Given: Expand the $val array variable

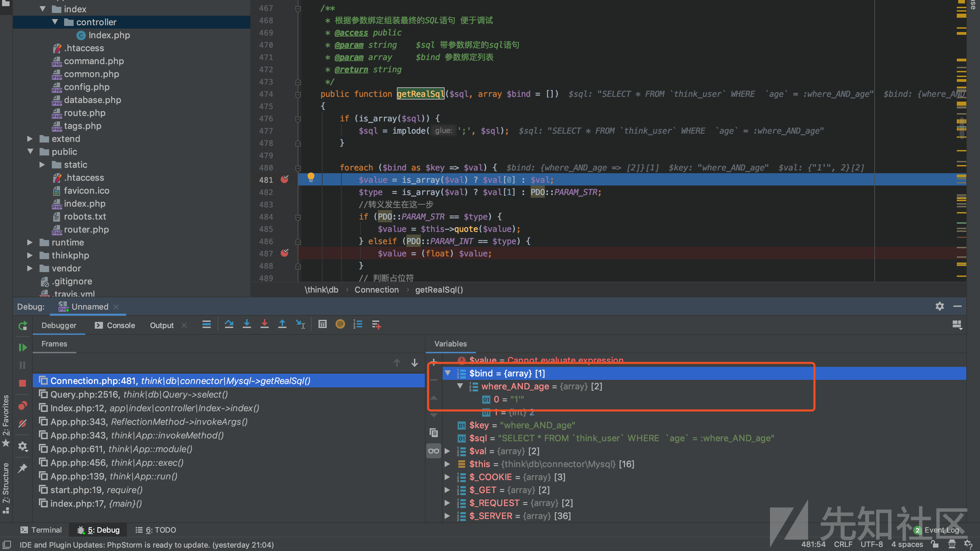Looking at the screenshot, I should tap(448, 451).
